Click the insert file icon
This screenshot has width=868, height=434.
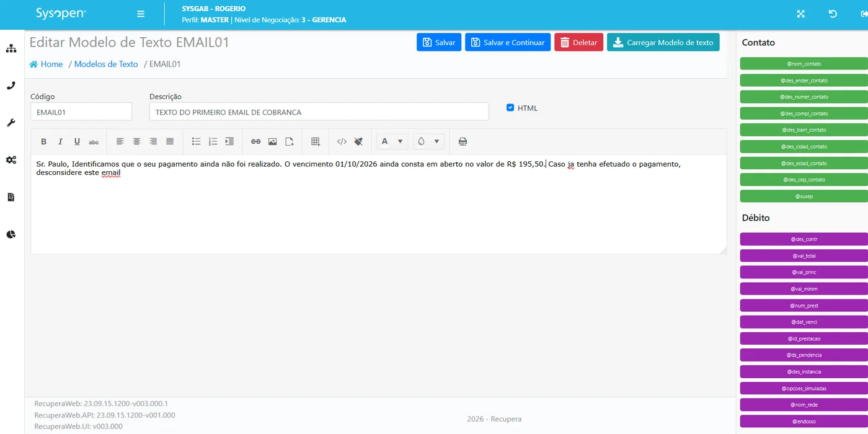(x=289, y=142)
